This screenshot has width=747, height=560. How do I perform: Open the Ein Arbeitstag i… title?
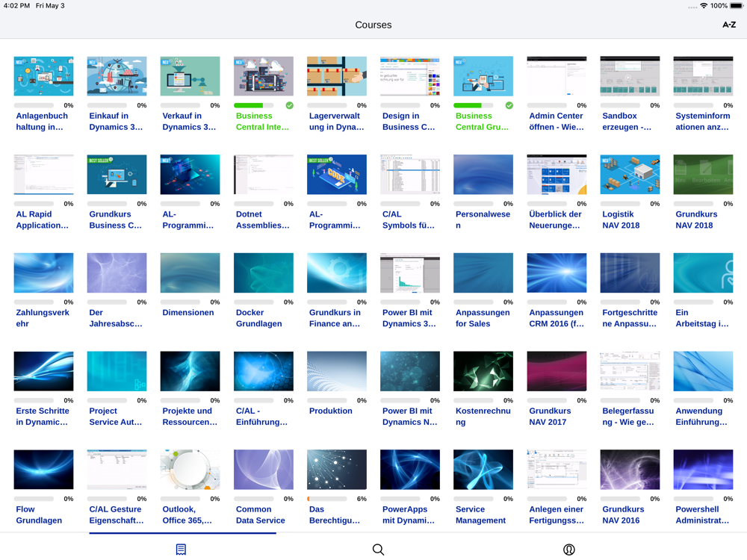point(701,318)
